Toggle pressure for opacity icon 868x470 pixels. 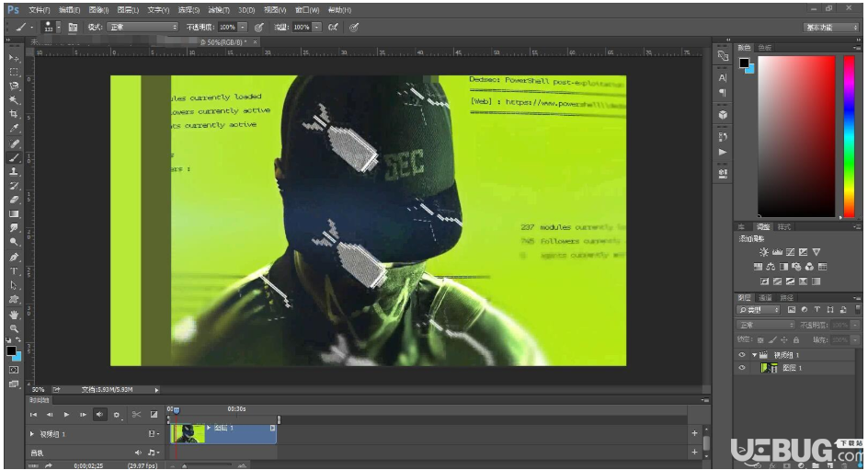[258, 27]
